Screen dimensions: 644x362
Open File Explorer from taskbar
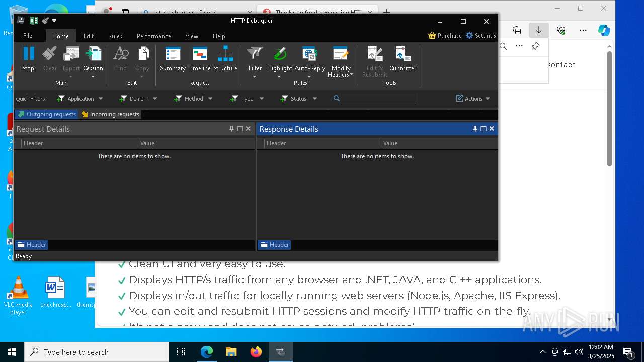(231, 352)
